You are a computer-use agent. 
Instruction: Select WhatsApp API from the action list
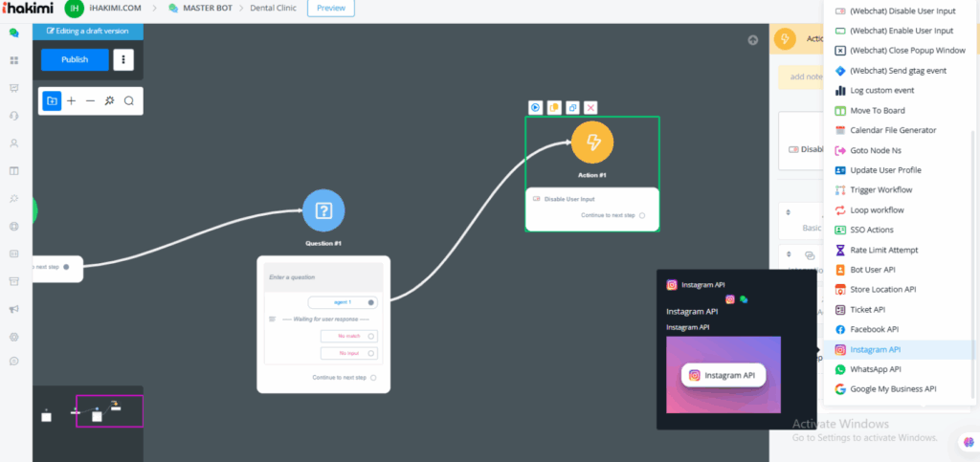pyautogui.click(x=875, y=369)
